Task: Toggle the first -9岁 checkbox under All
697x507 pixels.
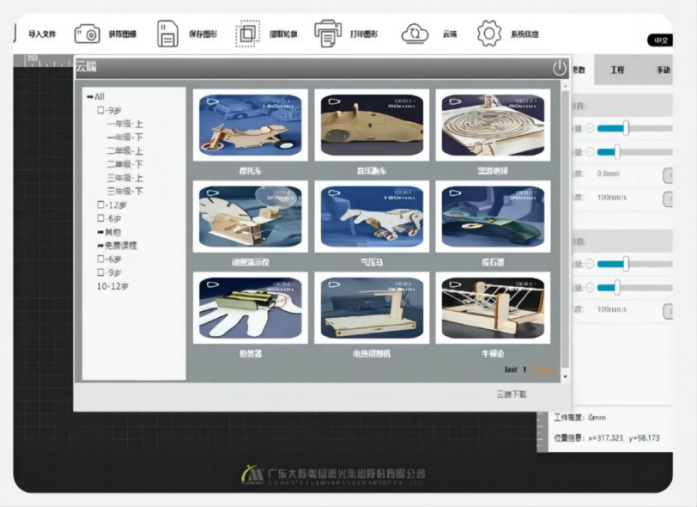Action: pos(101,110)
